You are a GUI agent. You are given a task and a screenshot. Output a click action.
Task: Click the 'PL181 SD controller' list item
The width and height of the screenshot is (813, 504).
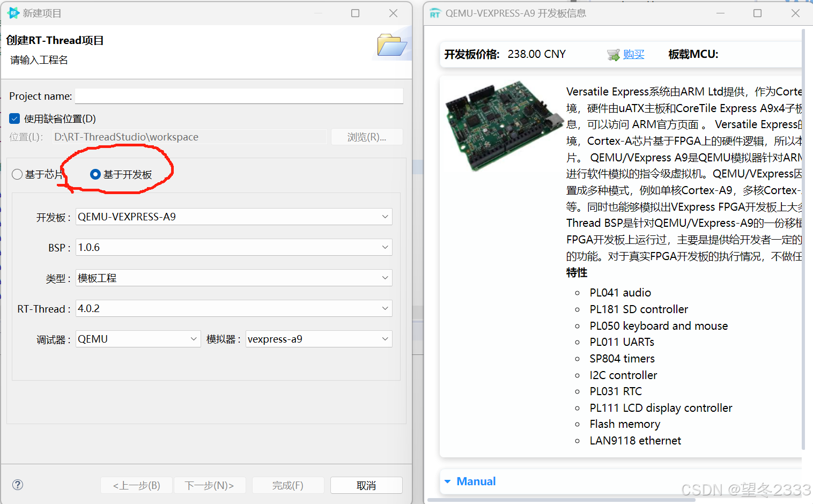click(639, 309)
